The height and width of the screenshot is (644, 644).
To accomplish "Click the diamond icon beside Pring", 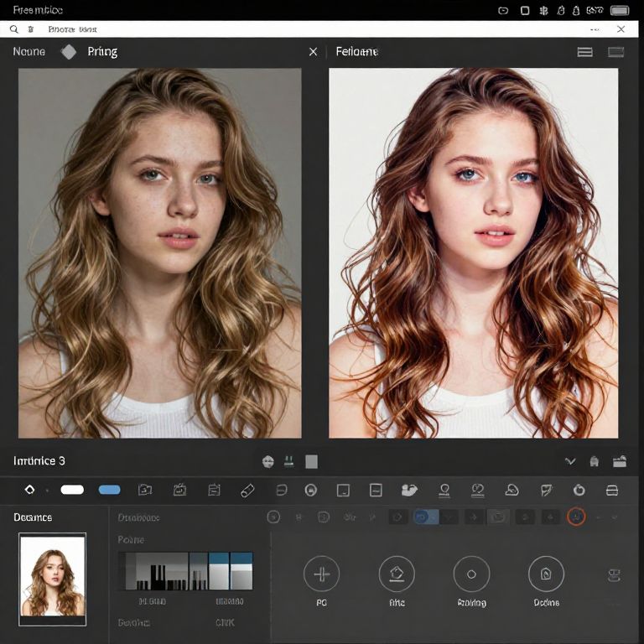I will click(x=69, y=52).
